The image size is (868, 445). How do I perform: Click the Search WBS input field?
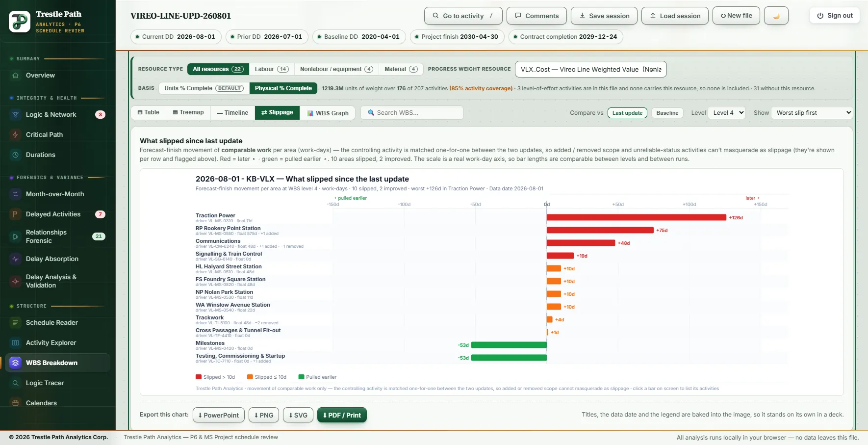(412, 113)
